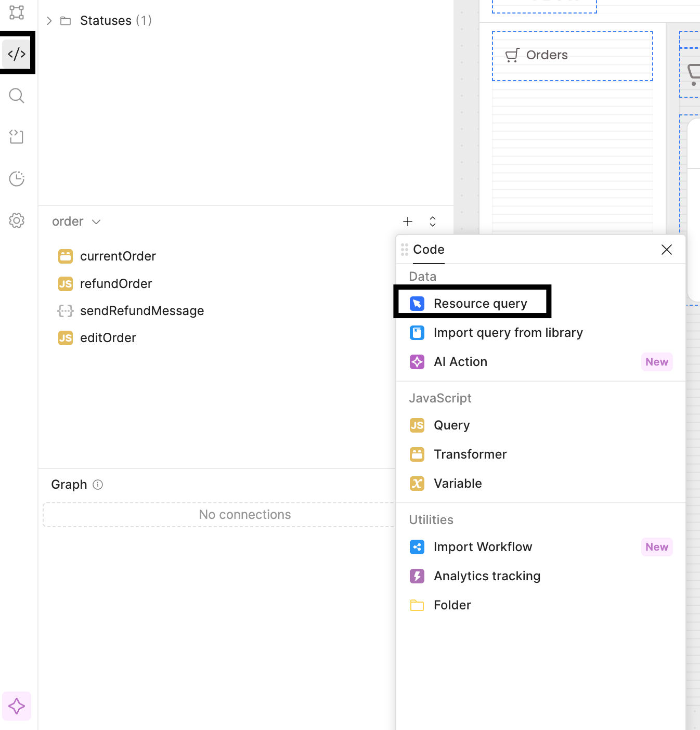Open the release history clock icon
Screen dimensions: 700x730
click(x=17, y=179)
